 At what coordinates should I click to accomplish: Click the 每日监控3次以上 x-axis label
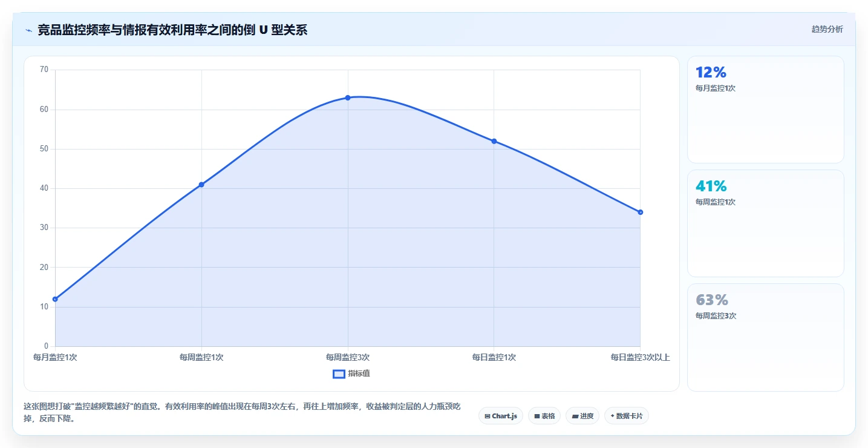(x=640, y=357)
